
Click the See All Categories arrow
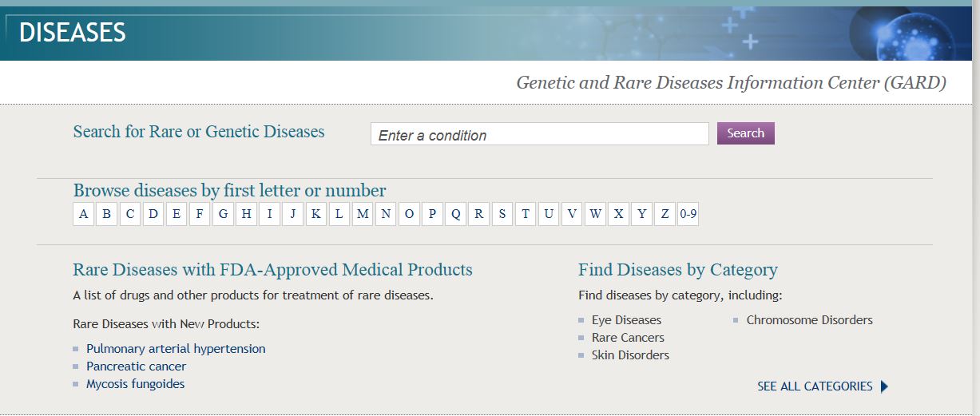[884, 386]
